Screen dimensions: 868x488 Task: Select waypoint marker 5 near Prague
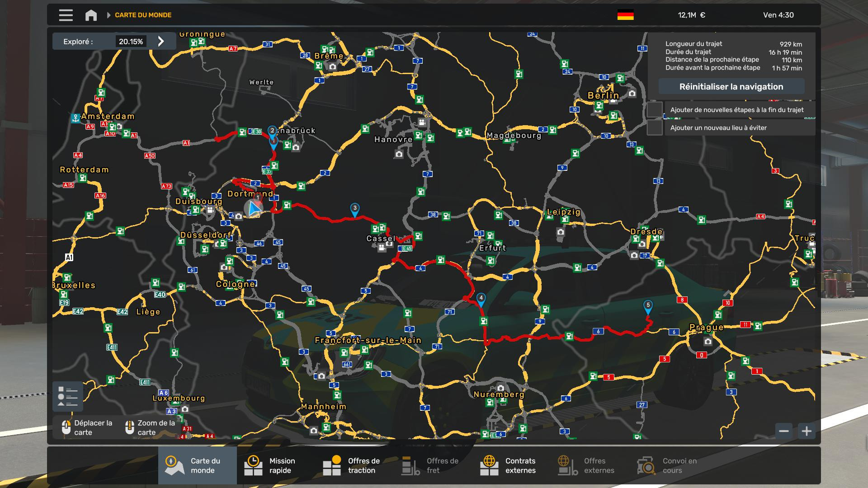pos(648,307)
